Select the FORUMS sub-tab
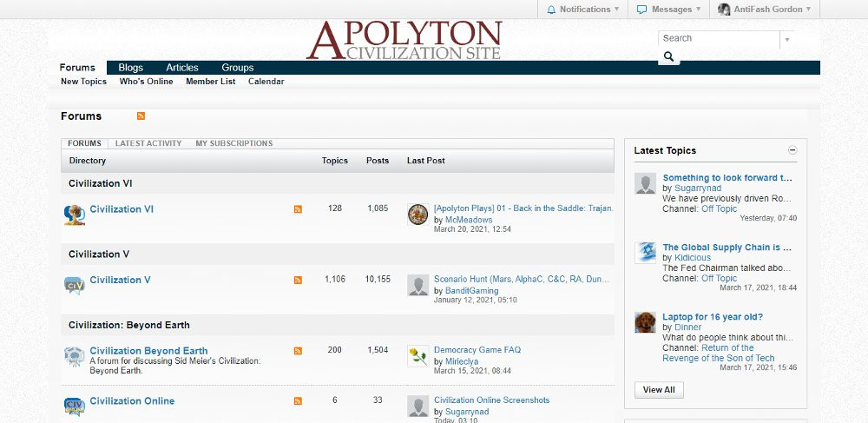Screen dimensions: 868x423 85,143
